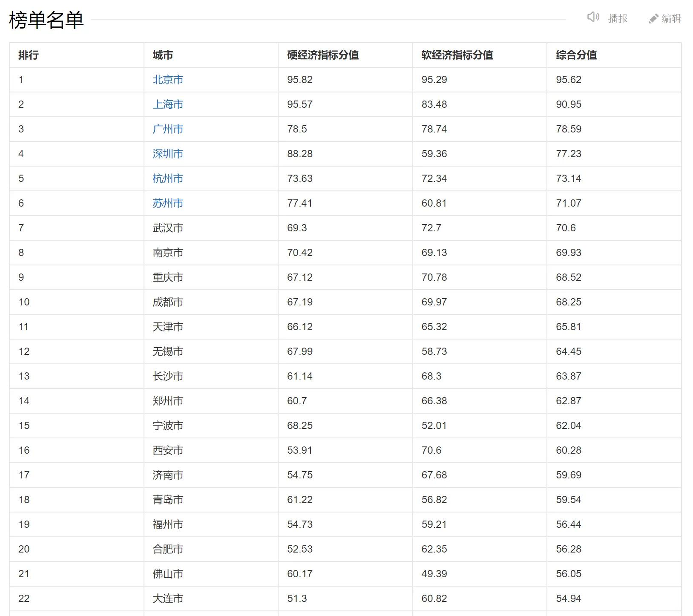Screen dimensions: 693x616
Task: Select the 济南市 city cell
Action: point(211,475)
